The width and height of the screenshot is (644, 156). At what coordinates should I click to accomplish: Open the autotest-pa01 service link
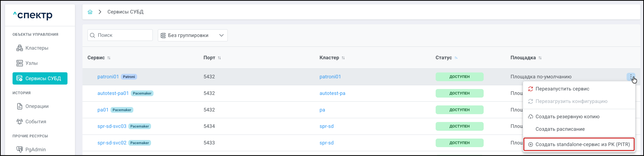[113, 93]
